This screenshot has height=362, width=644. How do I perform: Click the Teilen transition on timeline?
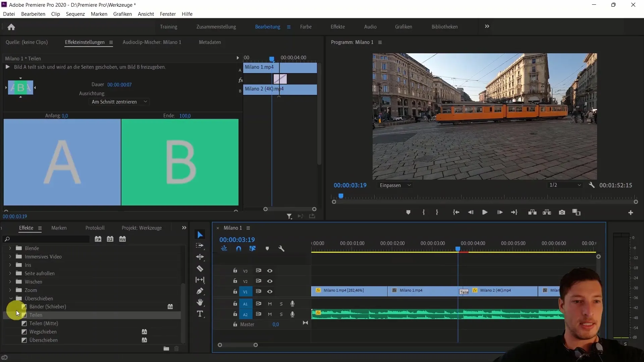[x=464, y=292]
